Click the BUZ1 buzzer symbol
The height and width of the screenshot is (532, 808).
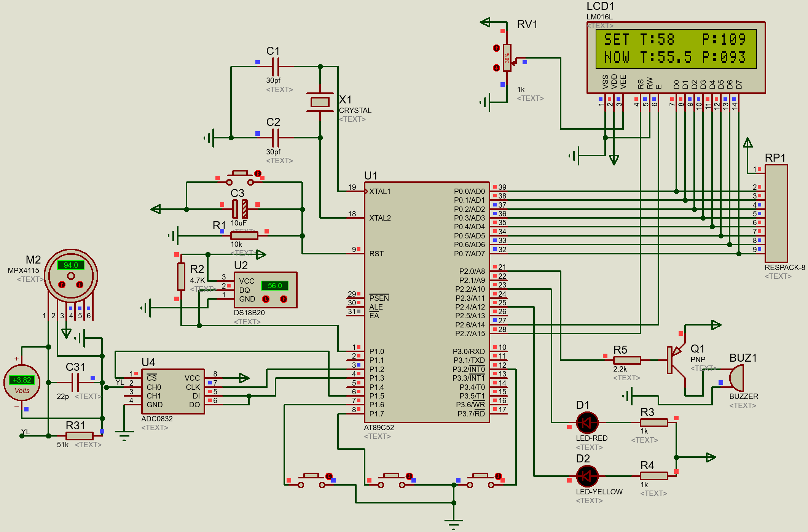(737, 378)
